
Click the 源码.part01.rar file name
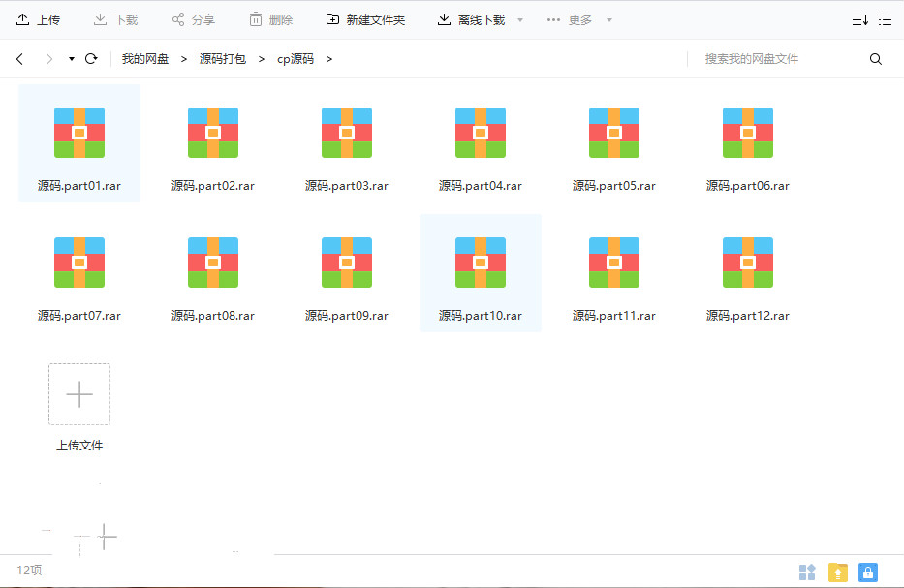pos(79,186)
